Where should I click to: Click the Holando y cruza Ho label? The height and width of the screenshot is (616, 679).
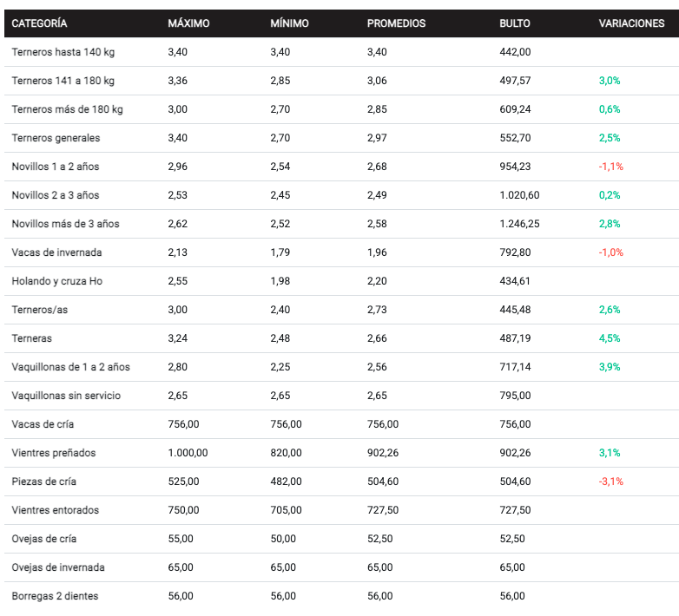point(57,281)
